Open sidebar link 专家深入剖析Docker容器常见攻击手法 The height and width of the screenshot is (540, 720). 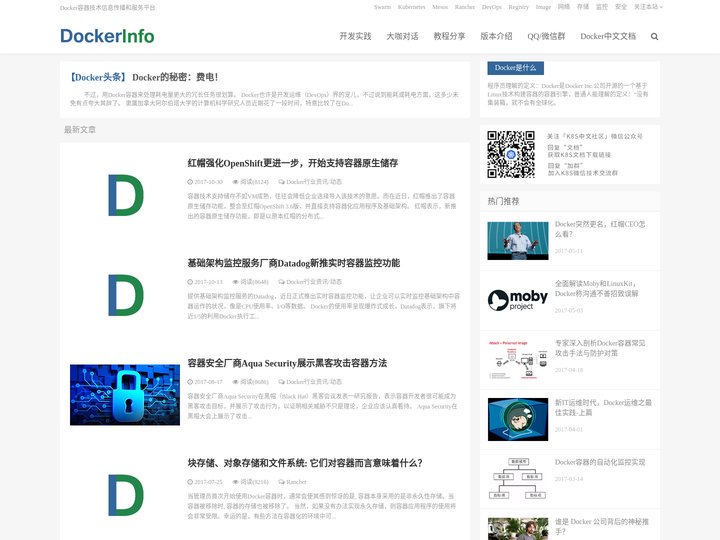pos(600,348)
